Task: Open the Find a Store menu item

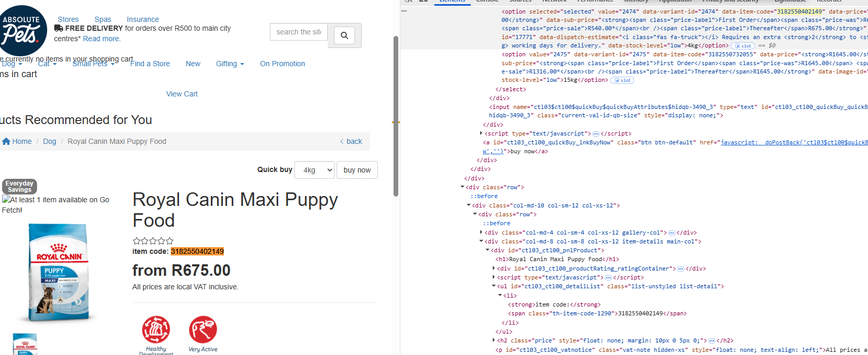Action: point(150,64)
